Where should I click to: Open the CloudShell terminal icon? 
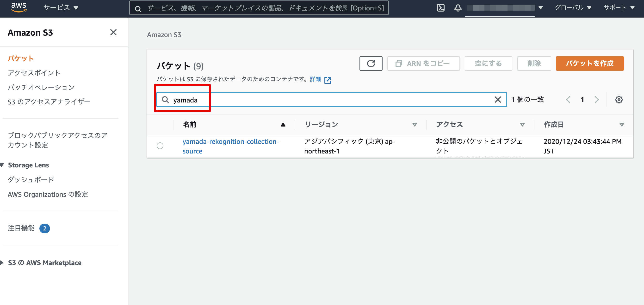(440, 8)
